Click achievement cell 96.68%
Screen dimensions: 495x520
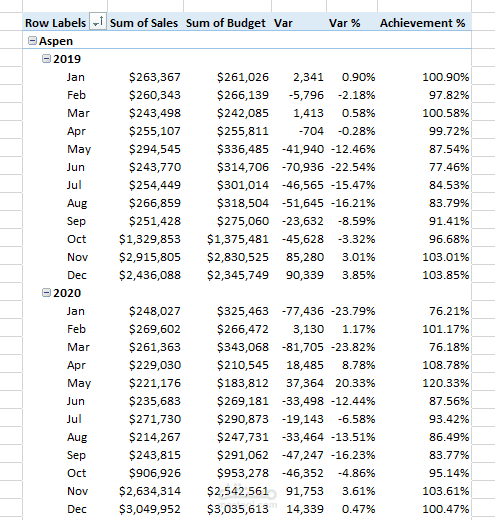449,239
